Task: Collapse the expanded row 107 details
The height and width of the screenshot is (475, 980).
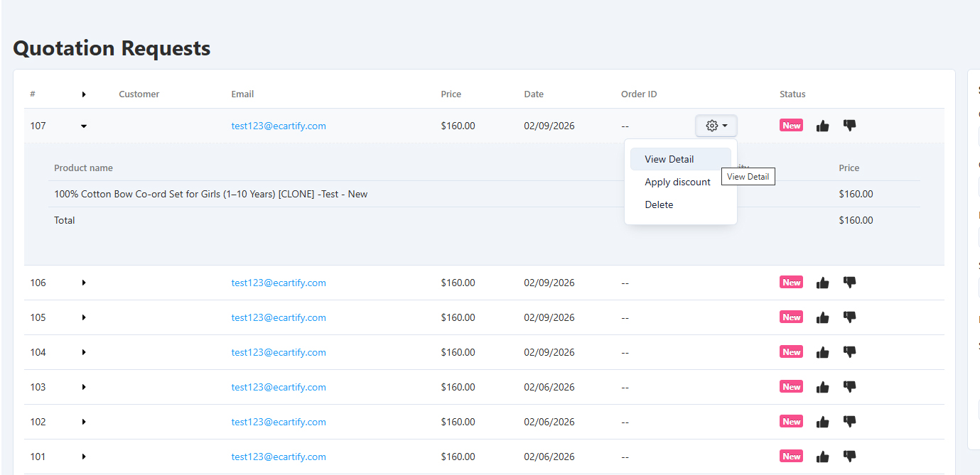Action: (84, 126)
